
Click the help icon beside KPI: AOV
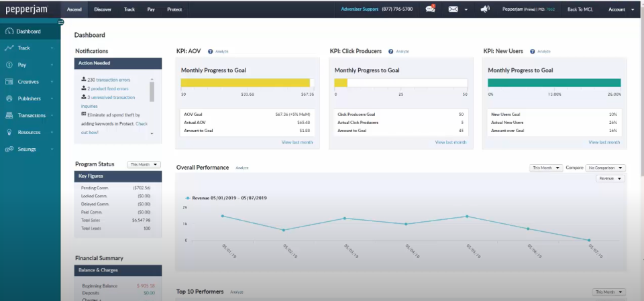(x=211, y=51)
